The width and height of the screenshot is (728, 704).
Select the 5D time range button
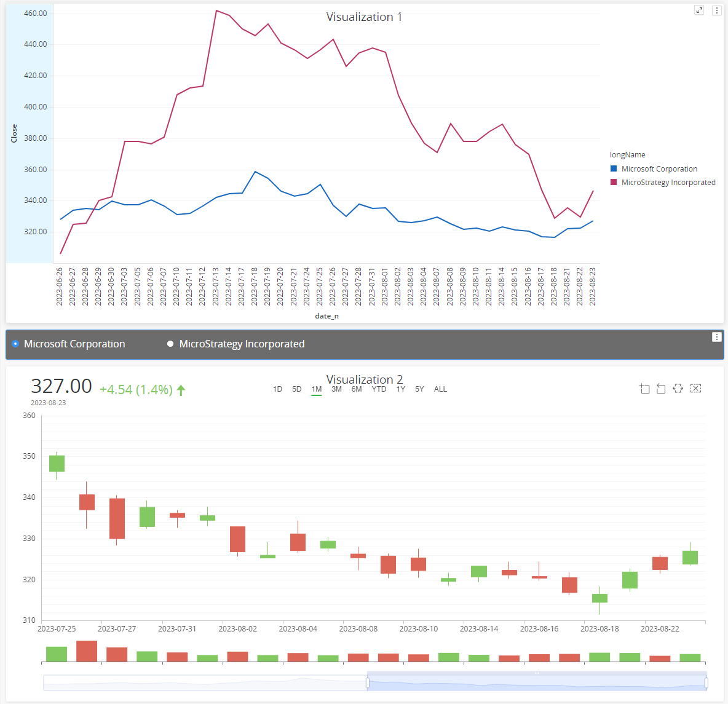tap(296, 389)
